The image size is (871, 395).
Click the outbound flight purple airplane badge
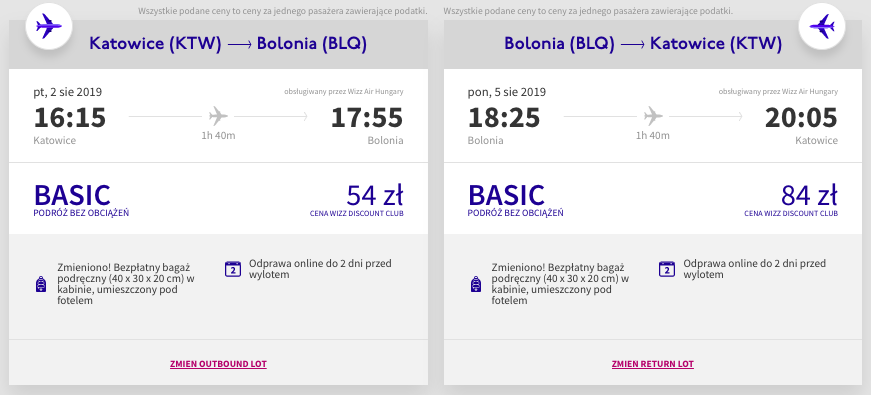click(49, 27)
